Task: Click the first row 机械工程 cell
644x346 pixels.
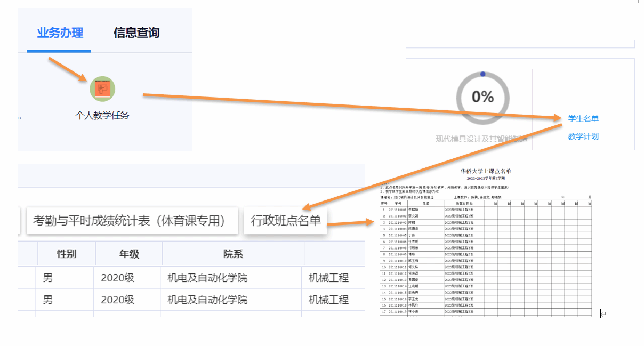Action: point(329,278)
